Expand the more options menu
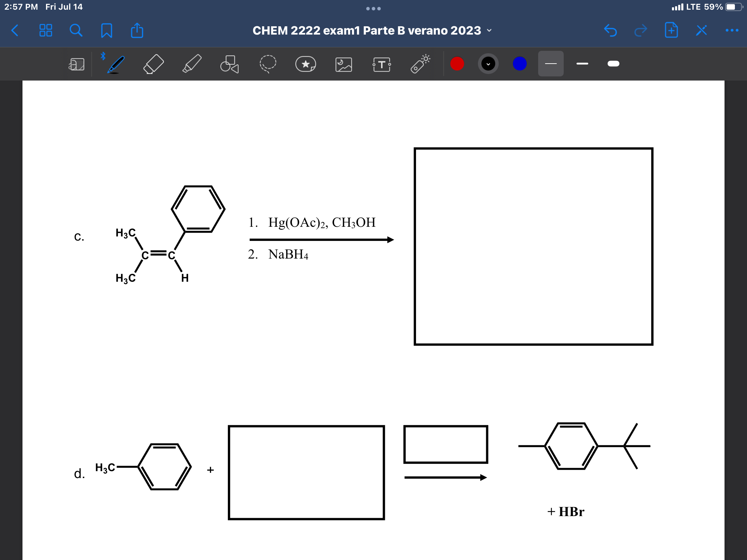 pos(733,30)
